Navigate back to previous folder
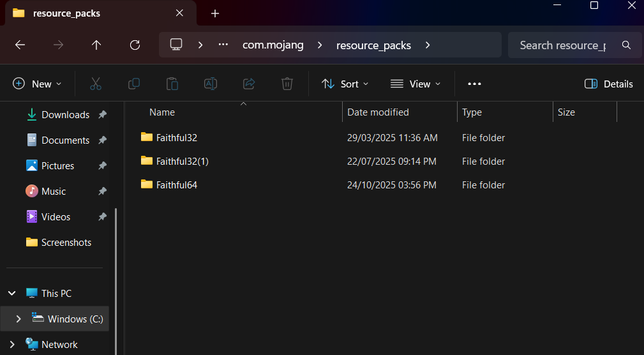 (x=20, y=45)
